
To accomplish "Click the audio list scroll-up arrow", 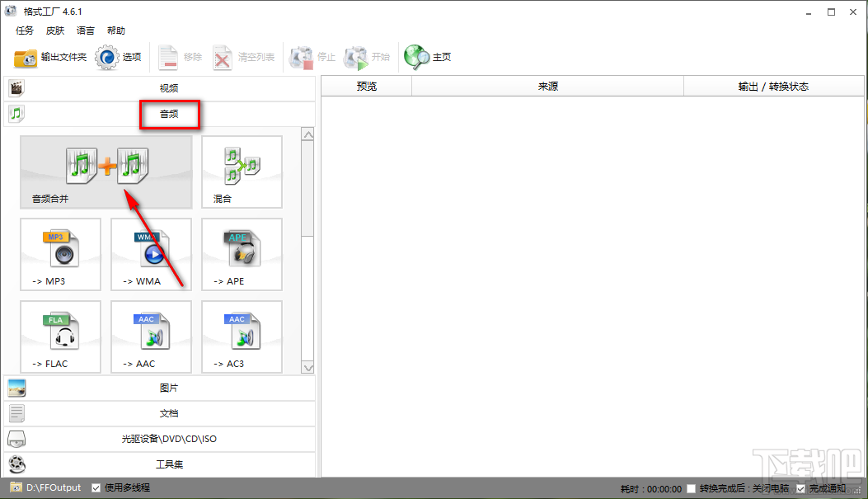I will [x=308, y=134].
